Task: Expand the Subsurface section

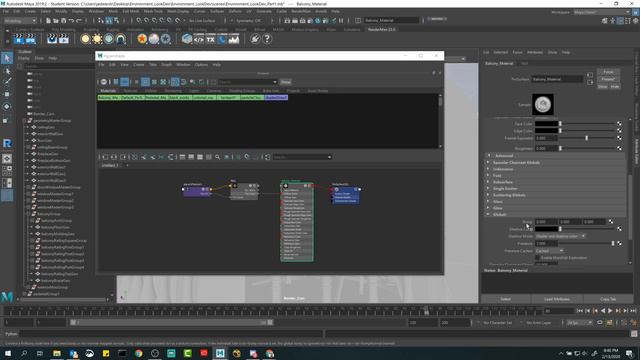Action: pyautogui.click(x=555, y=182)
